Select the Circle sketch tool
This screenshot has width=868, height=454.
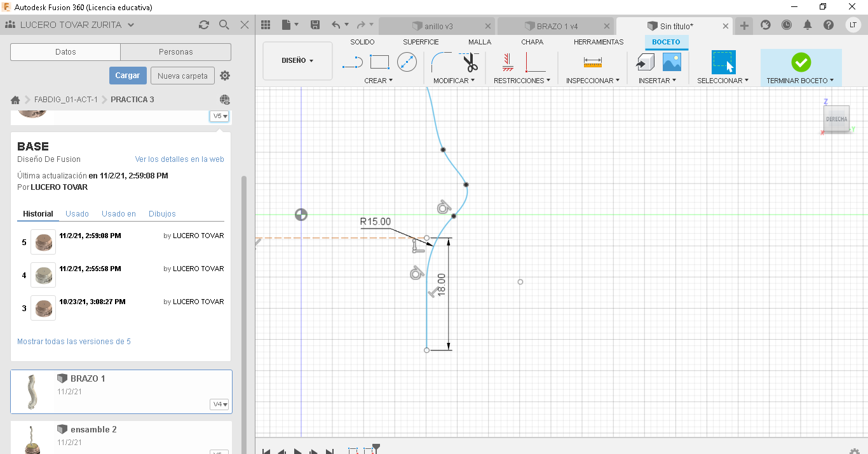407,62
